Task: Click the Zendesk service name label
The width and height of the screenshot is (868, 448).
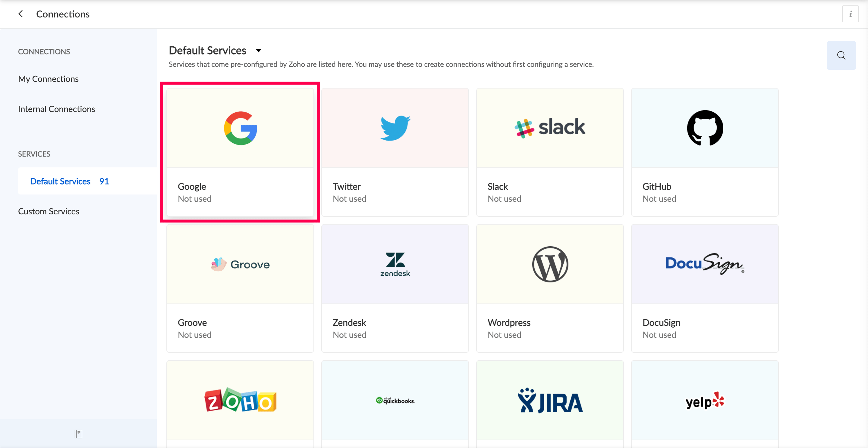Action: pos(349,322)
